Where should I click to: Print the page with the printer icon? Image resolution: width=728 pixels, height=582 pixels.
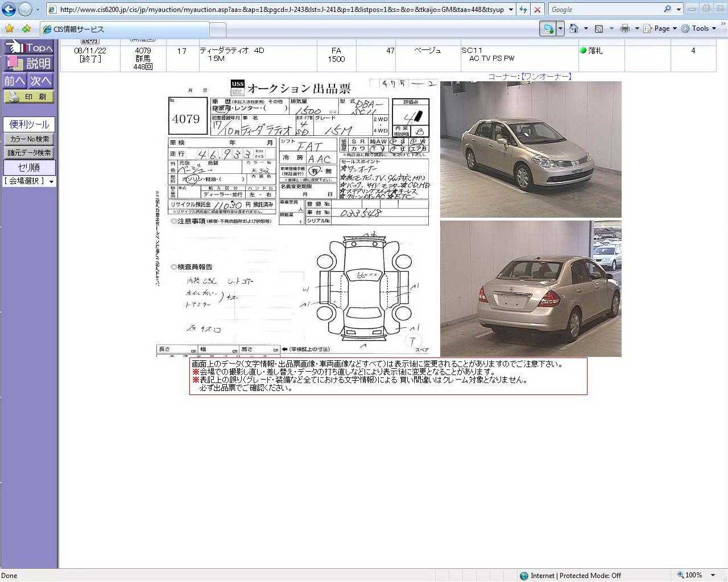(x=625, y=28)
